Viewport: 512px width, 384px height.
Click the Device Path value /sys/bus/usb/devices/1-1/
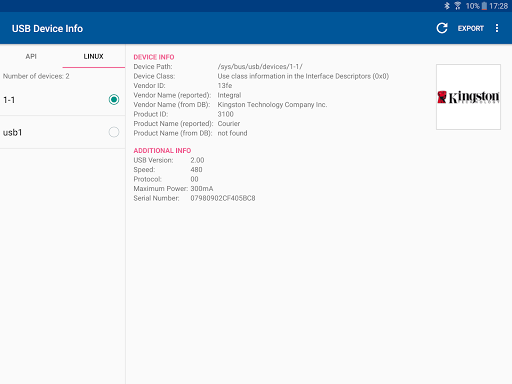pyautogui.click(x=260, y=67)
